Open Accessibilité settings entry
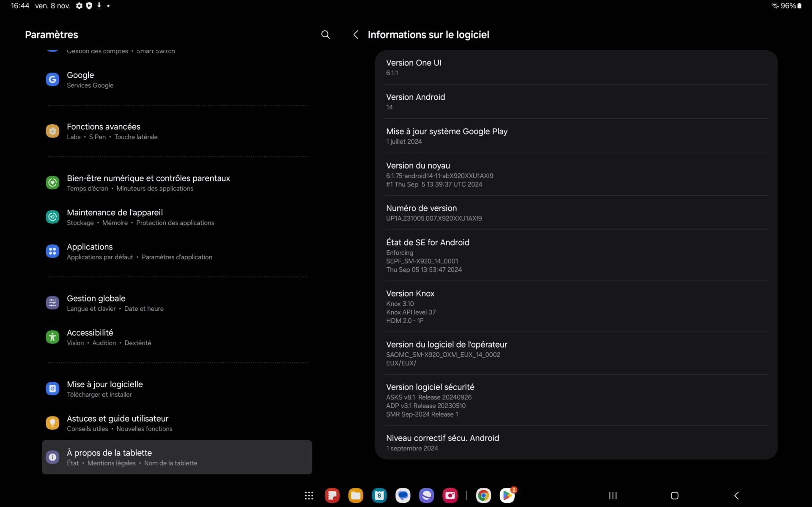Image resolution: width=812 pixels, height=507 pixels. [177, 337]
